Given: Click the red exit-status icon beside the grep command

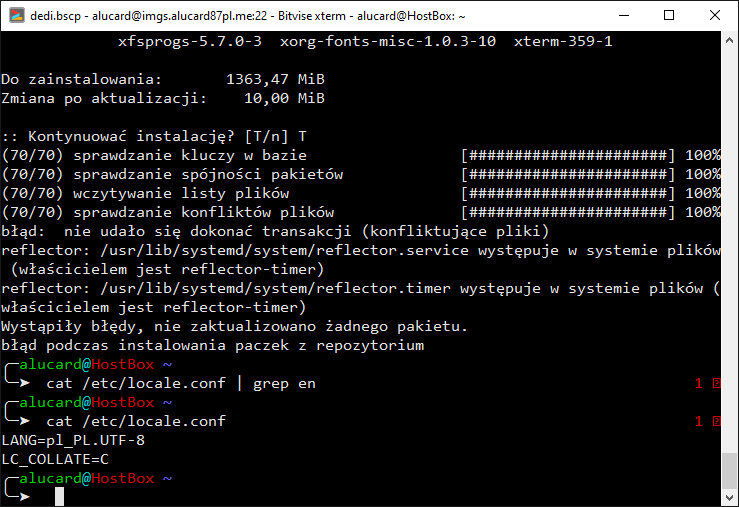Looking at the screenshot, I should [x=715, y=384].
